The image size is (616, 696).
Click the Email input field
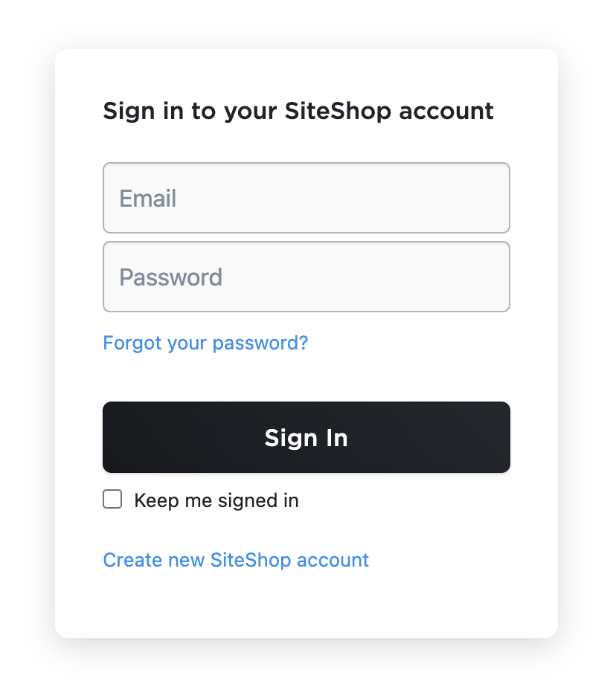pyautogui.click(x=307, y=198)
